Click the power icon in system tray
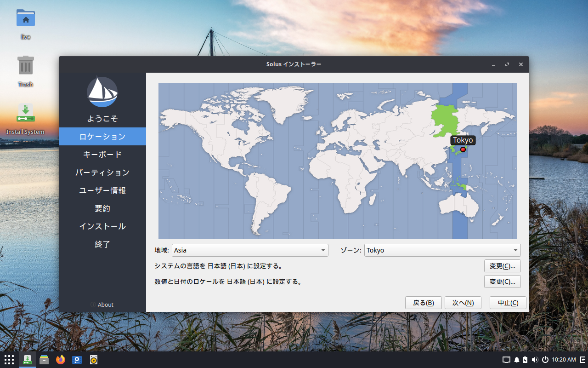This screenshot has width=588, height=368. (x=545, y=360)
